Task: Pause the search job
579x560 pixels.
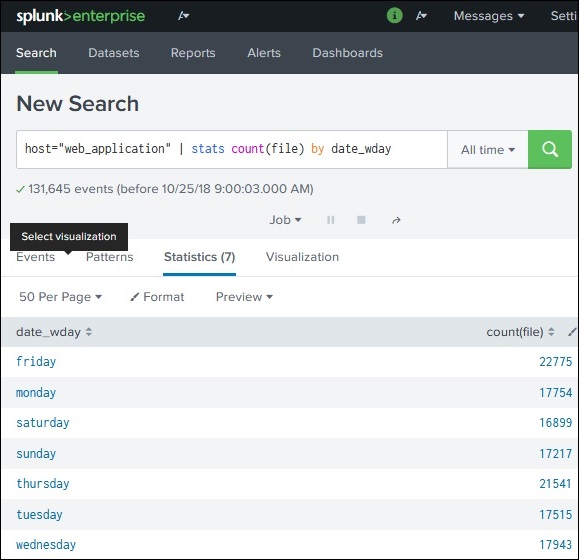Action: [330, 220]
